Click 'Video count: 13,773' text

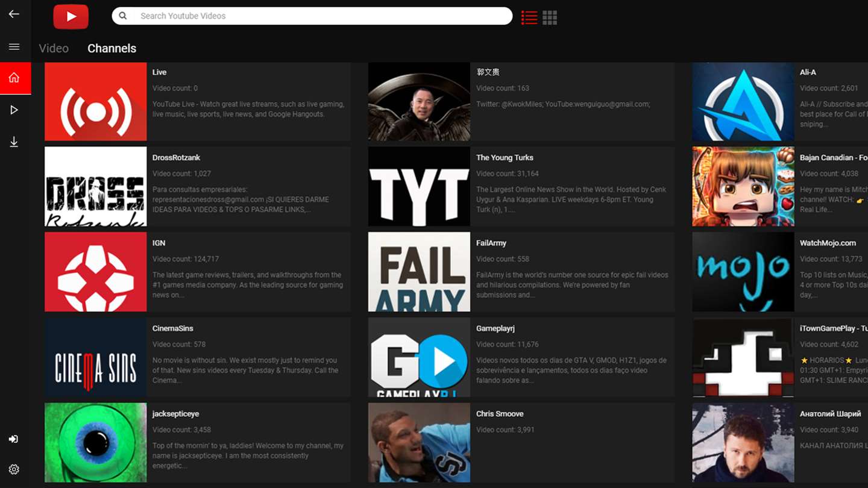(x=831, y=259)
